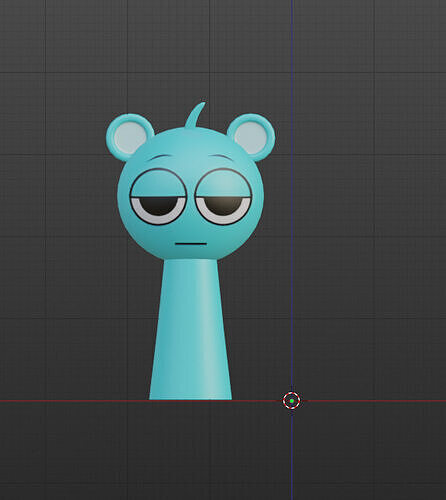Select the hair tuft on the head
The width and height of the screenshot is (446, 500).
coord(195,115)
